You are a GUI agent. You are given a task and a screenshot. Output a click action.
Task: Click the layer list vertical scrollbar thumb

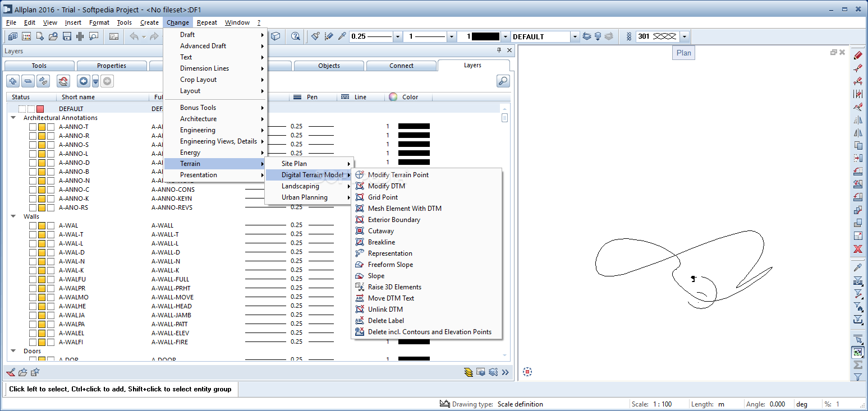(x=505, y=118)
